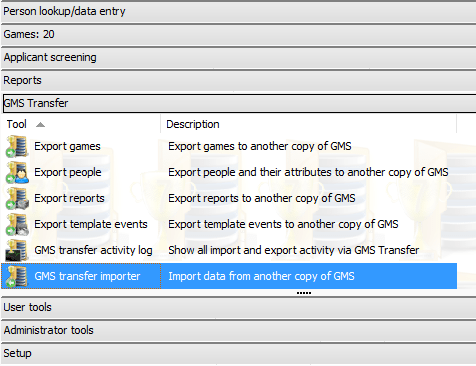
Task: Click 'Export games to another copy of GMS'
Action: pos(260,146)
